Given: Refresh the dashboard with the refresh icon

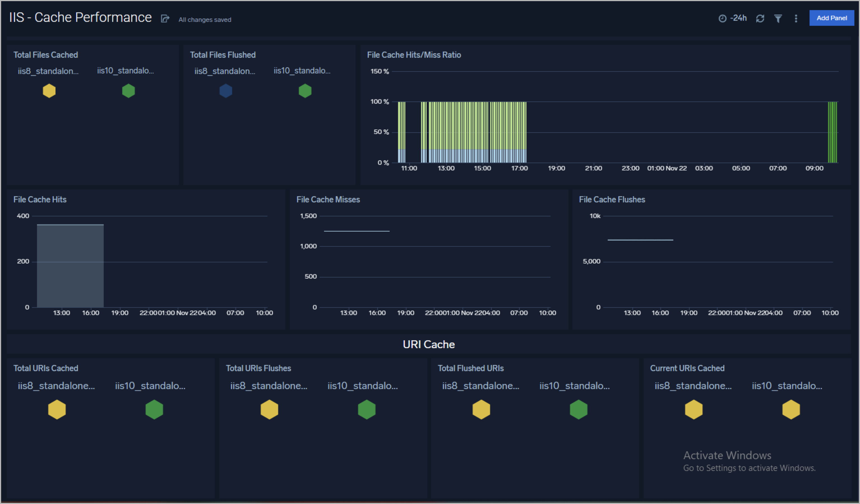Looking at the screenshot, I should pos(760,18).
